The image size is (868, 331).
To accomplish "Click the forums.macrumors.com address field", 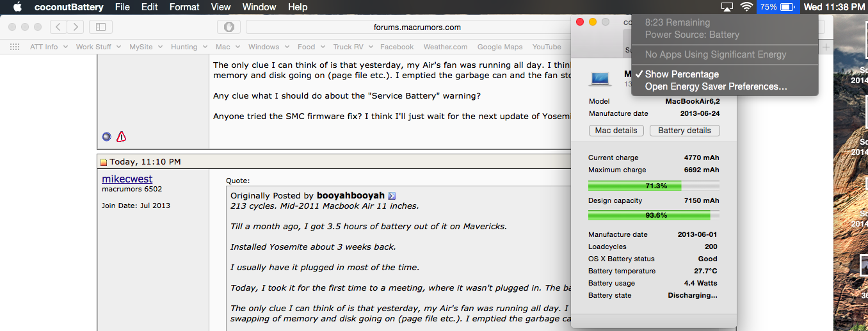I will click(x=417, y=27).
